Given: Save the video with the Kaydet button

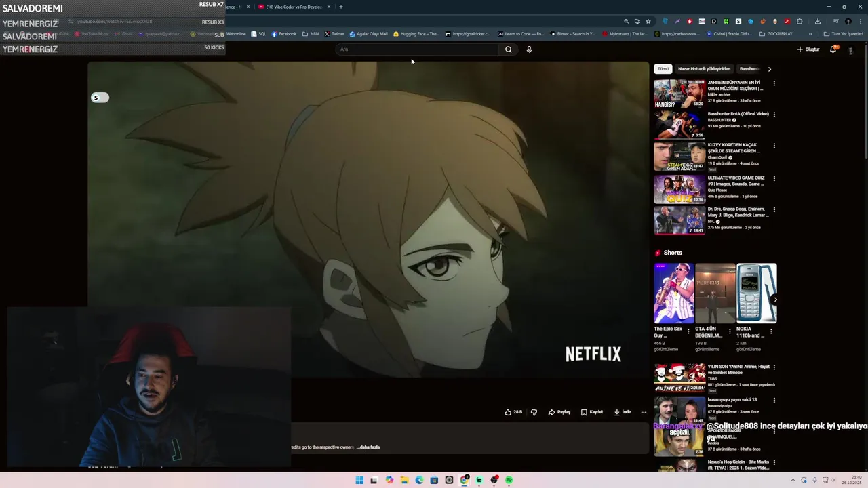Looking at the screenshot, I should [x=592, y=412].
